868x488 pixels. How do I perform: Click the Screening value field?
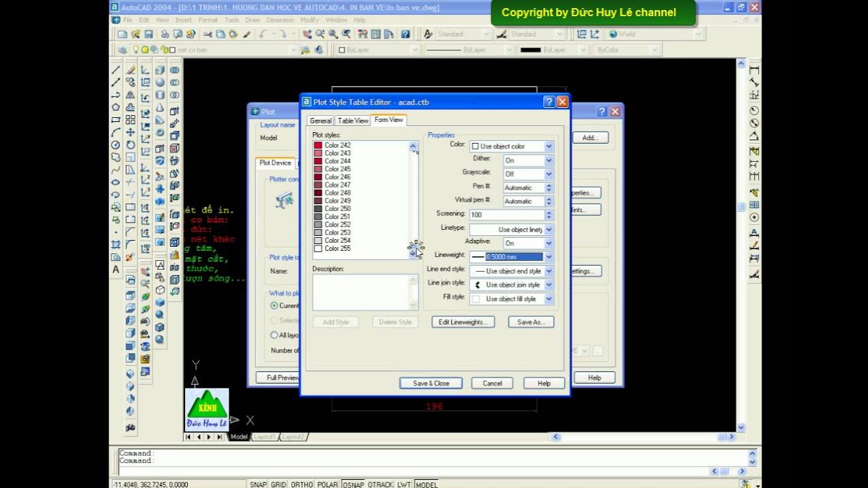(507, 214)
